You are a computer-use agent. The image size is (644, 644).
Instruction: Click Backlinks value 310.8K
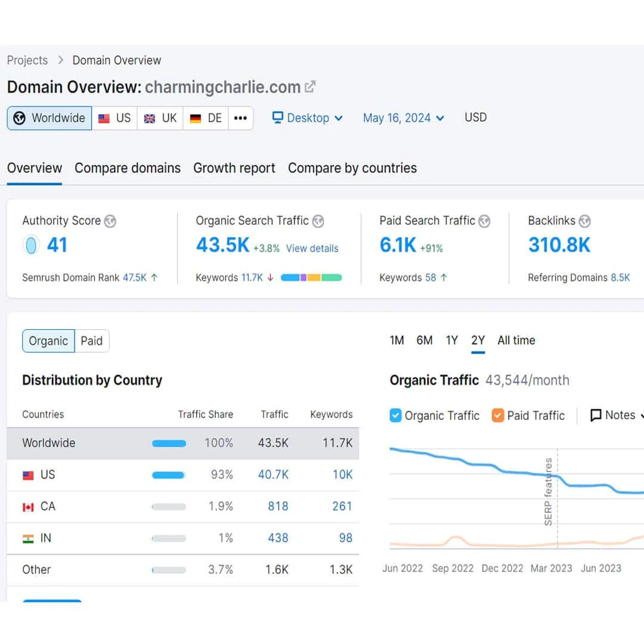(x=559, y=245)
